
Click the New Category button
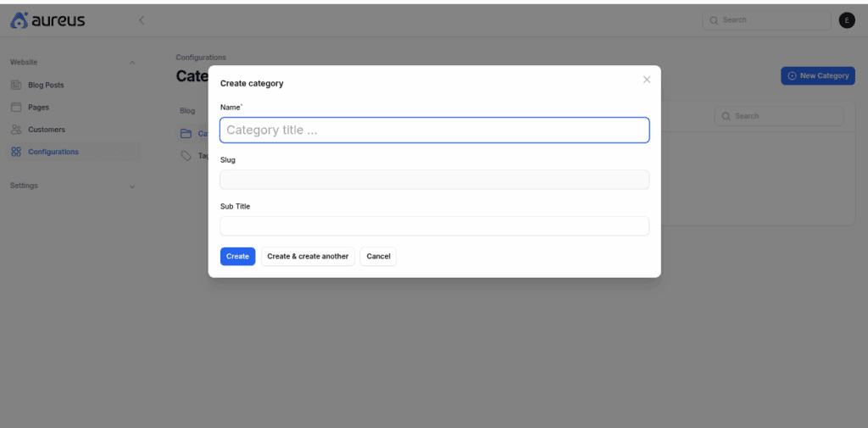(818, 76)
